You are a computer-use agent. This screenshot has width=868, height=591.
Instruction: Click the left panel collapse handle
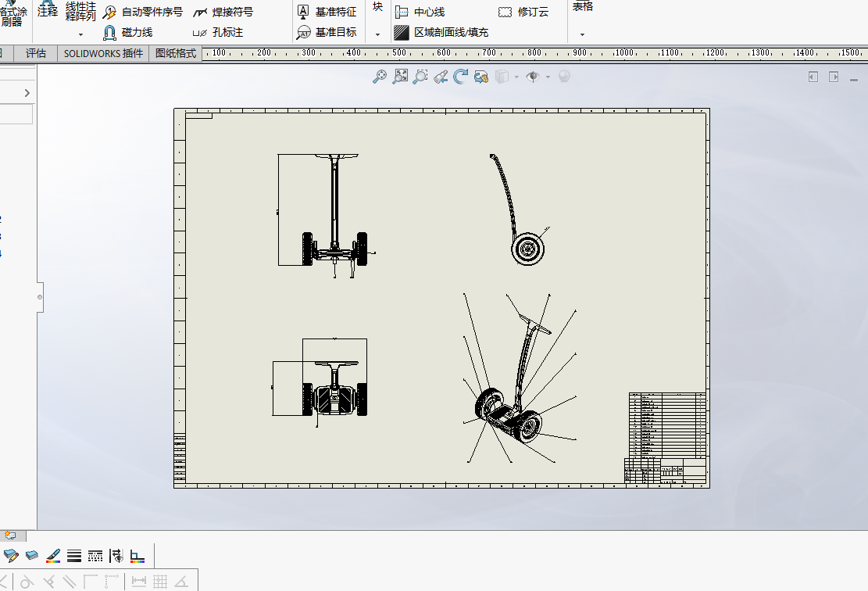pos(40,297)
